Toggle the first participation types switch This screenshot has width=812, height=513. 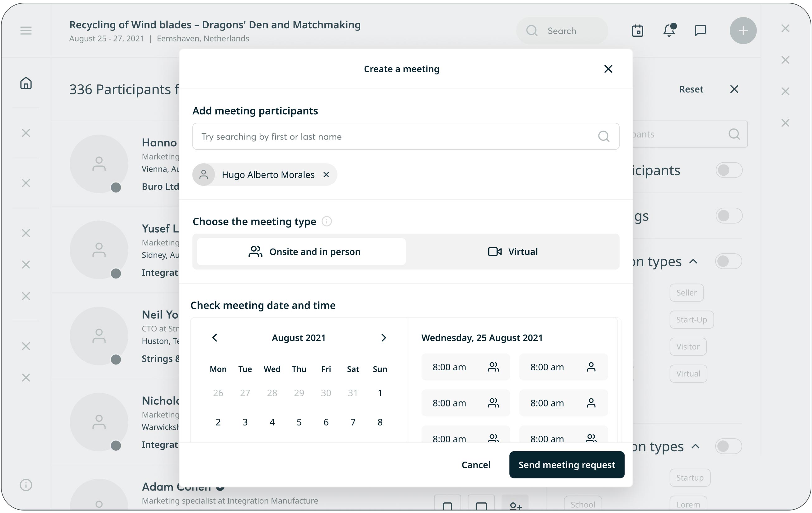click(x=728, y=261)
